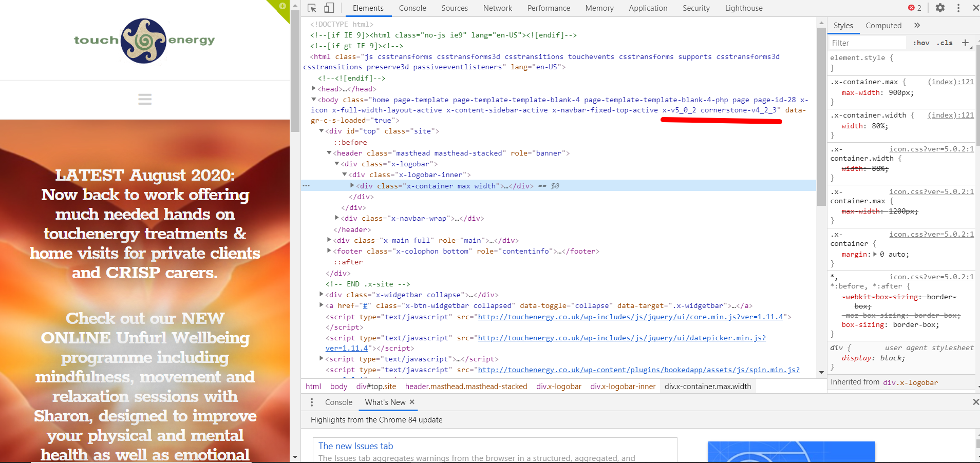This screenshot has width=980, height=463.
Task: Open the DevTools three-dot customize menu
Action: 958,8
